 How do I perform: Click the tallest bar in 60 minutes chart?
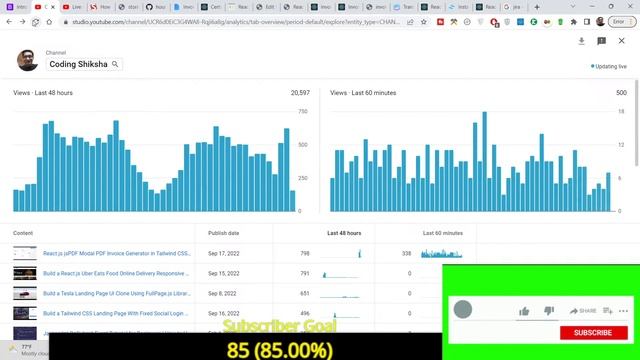click(x=484, y=162)
